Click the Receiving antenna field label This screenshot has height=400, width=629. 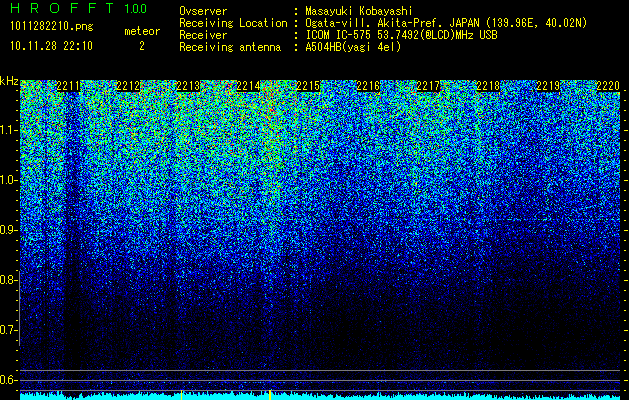click(x=230, y=47)
